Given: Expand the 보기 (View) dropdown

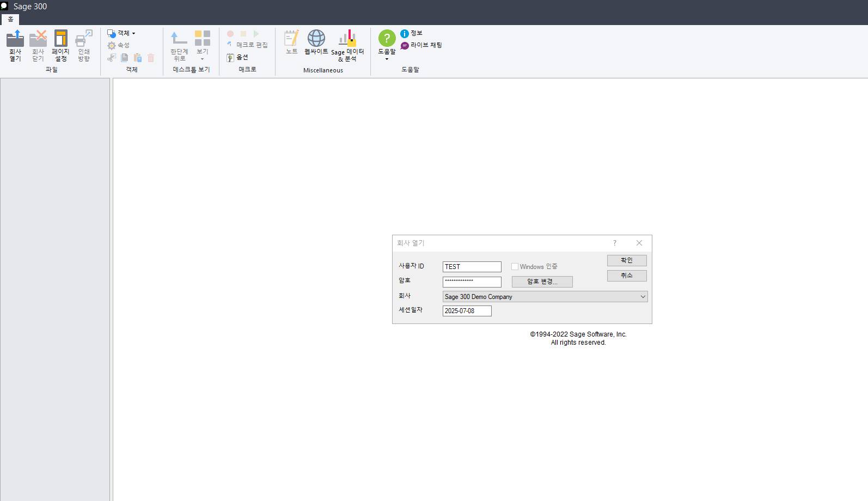Looking at the screenshot, I should tap(203, 46).
